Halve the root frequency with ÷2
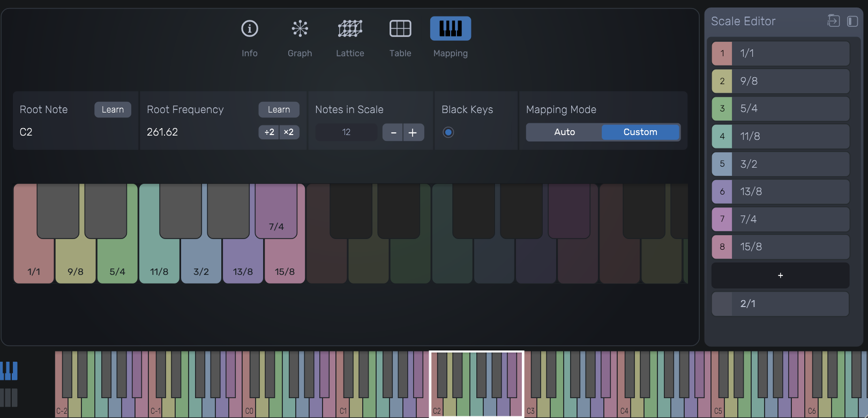868x418 pixels. coord(269,132)
